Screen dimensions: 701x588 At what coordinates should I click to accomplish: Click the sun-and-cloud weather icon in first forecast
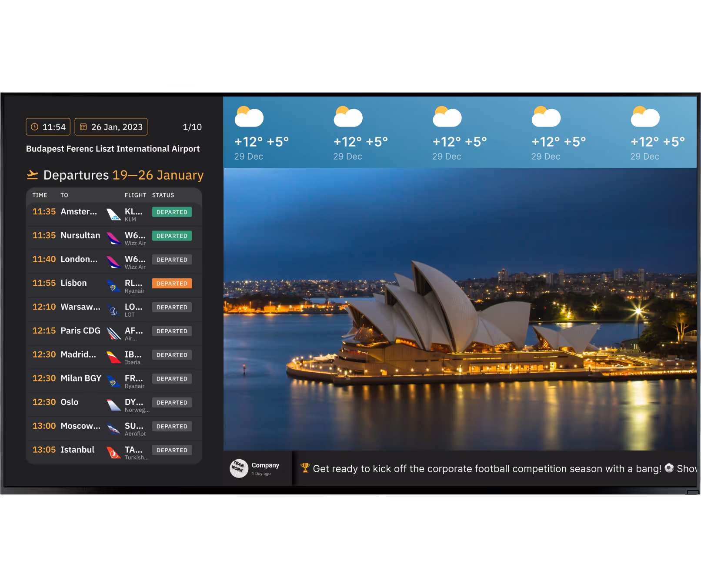point(249,117)
